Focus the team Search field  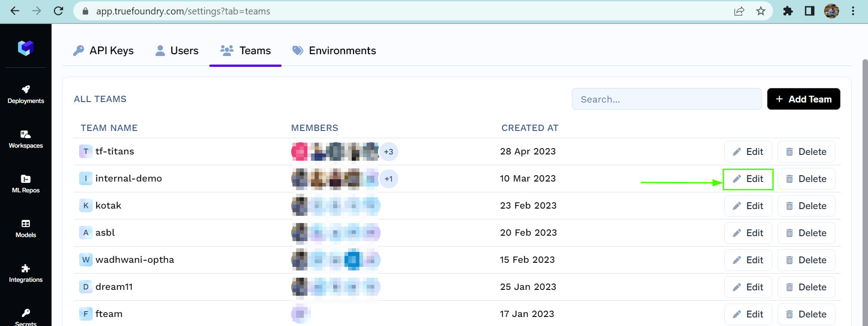pos(667,99)
